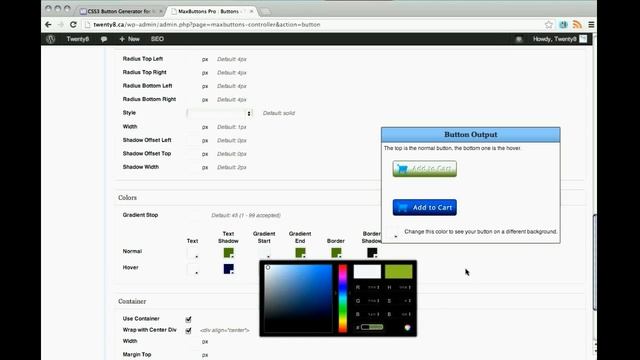Open the WordPress logo menu
The image size is (640, 360).
[51, 39]
